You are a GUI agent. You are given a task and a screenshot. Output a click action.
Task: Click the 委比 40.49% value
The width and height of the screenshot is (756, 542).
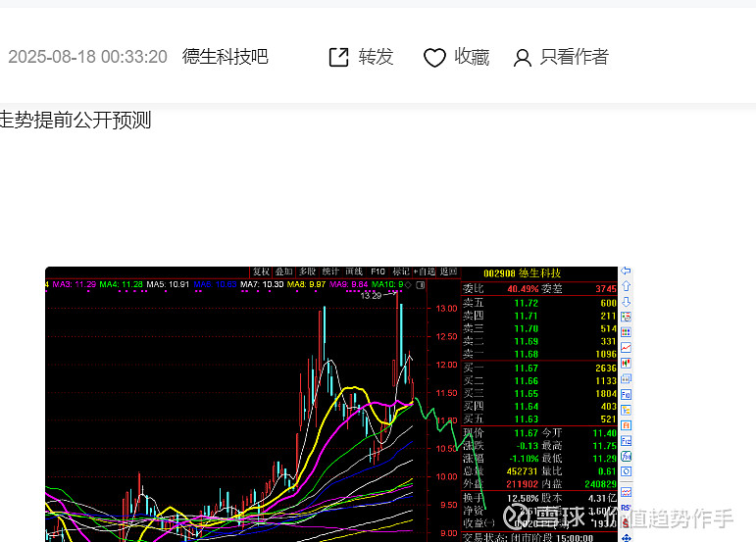tap(523, 288)
